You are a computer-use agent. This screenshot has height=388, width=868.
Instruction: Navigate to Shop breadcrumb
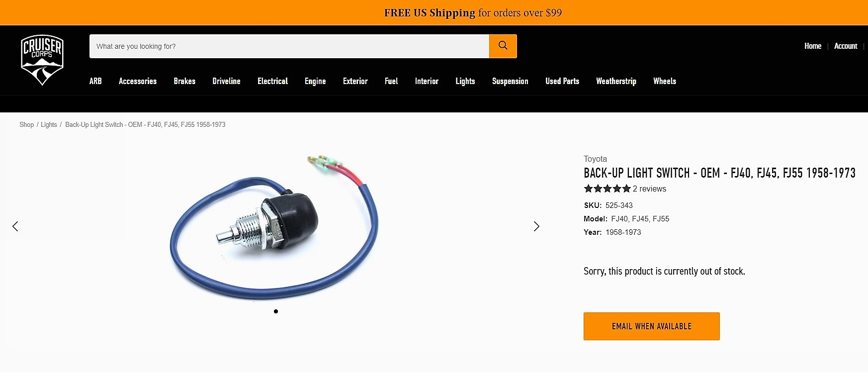coord(26,125)
